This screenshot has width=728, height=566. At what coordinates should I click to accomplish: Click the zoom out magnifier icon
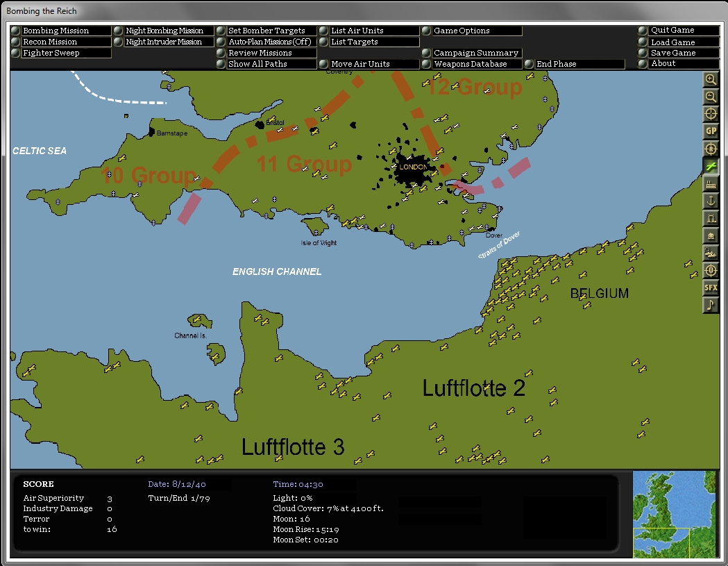point(711,97)
